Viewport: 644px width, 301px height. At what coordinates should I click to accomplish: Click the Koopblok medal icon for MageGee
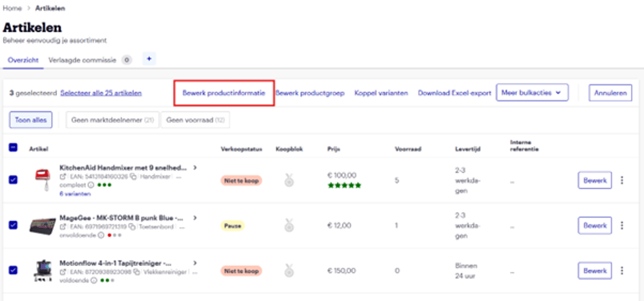coord(288,226)
